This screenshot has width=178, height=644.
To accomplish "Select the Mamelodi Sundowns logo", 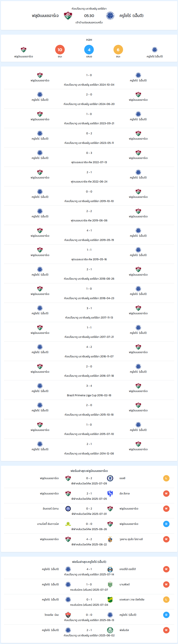I will [68, 524].
